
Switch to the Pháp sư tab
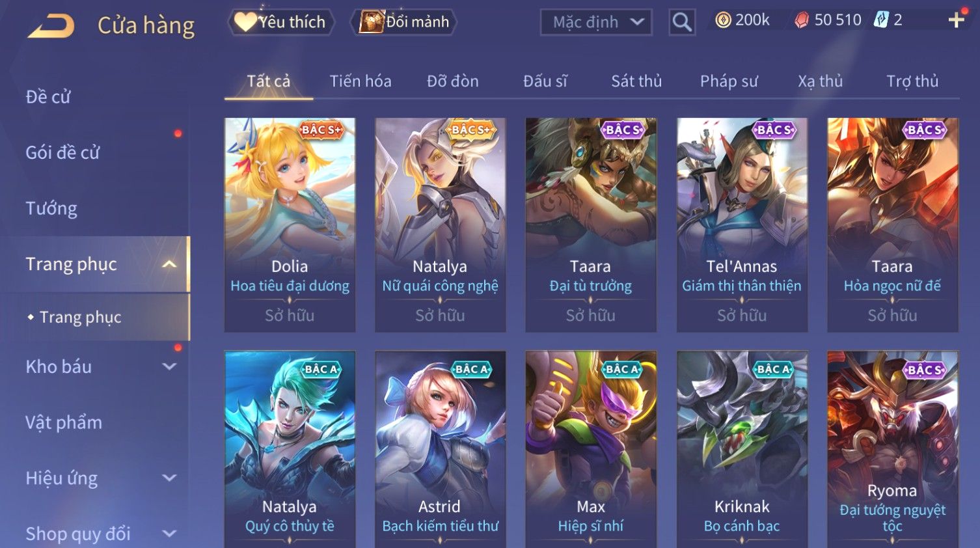(729, 81)
